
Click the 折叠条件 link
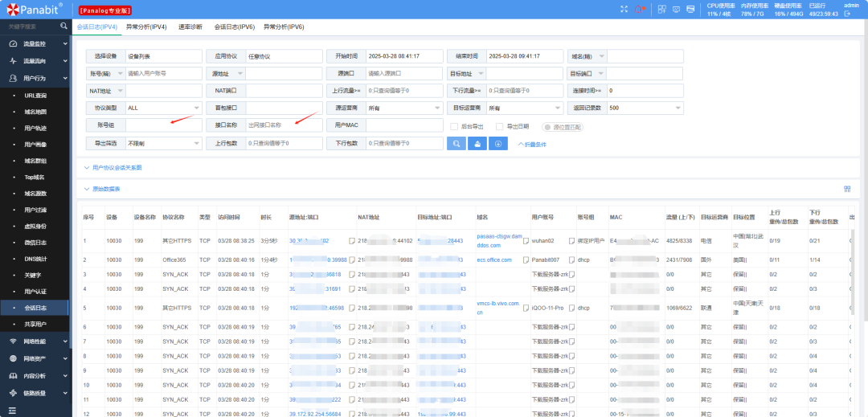coord(532,144)
